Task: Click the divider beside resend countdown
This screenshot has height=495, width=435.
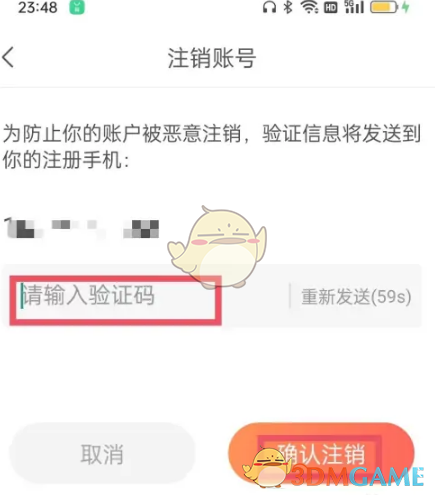Action: [x=290, y=296]
